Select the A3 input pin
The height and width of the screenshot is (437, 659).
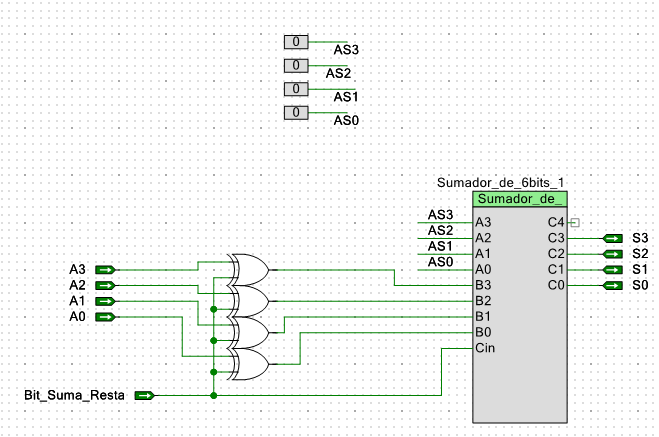pos(107,270)
